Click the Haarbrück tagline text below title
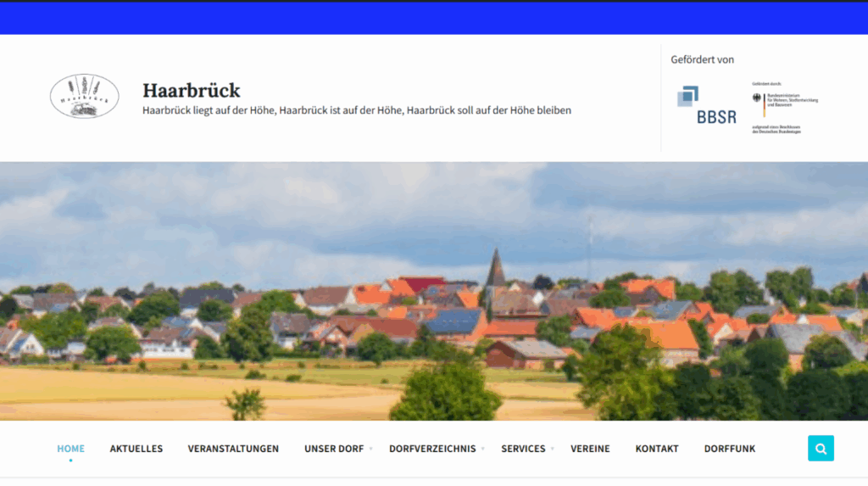 [356, 110]
